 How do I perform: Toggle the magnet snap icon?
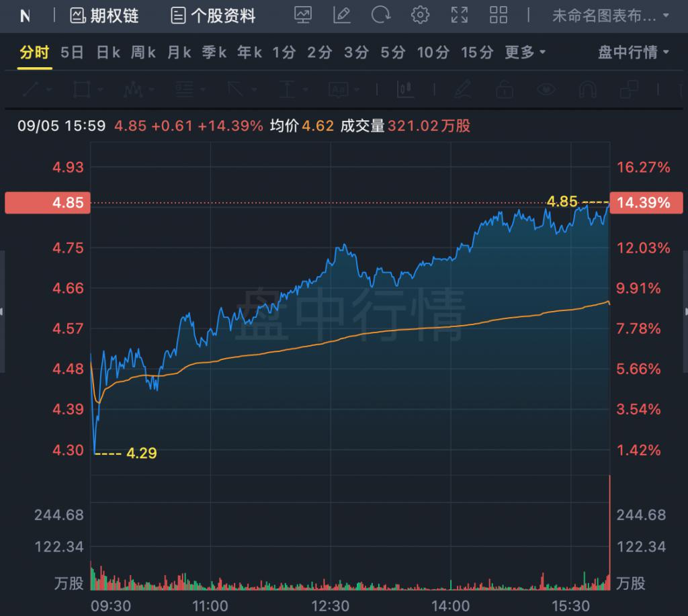[x=587, y=89]
